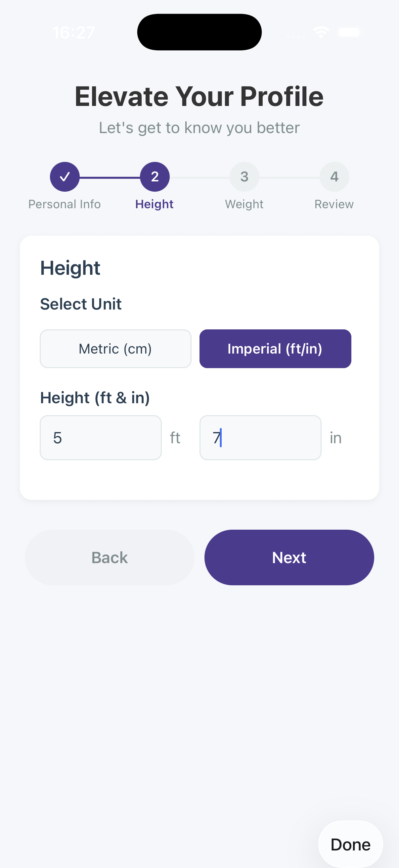Click the Wi-Fi indicator in status bar
This screenshot has height=868, width=399.
pos(321,32)
